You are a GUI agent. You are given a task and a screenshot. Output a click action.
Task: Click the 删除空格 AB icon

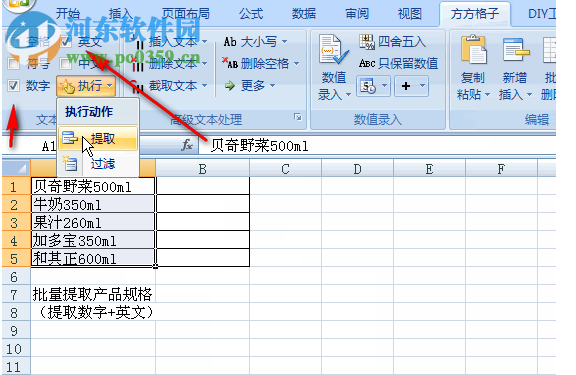(230, 64)
